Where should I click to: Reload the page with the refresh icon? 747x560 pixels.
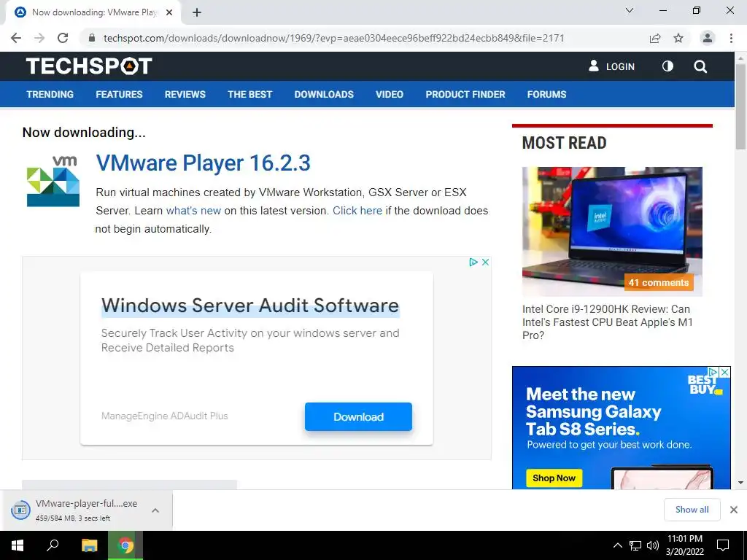[63, 38]
